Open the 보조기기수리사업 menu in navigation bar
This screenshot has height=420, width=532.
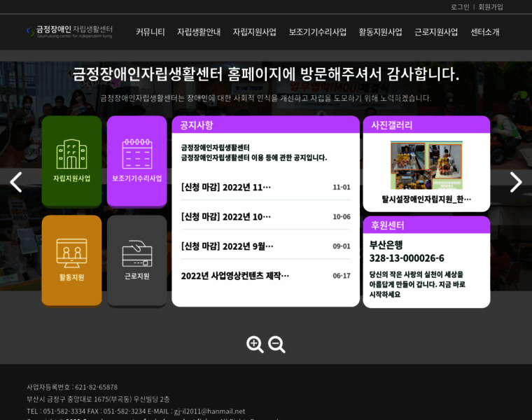[x=318, y=32]
